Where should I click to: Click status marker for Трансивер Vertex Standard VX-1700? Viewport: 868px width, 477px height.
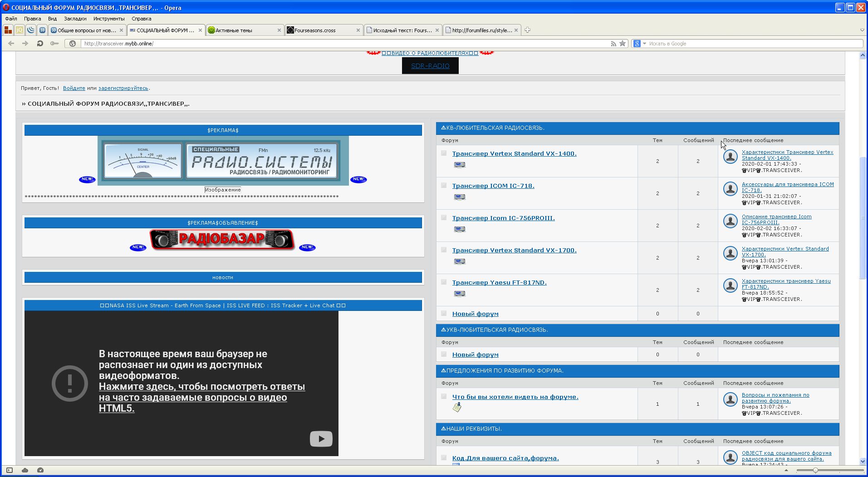(444, 250)
